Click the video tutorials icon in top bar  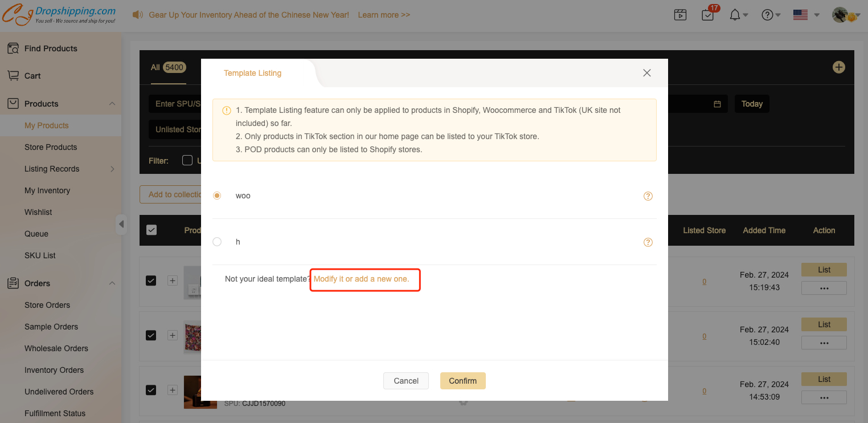[680, 14]
